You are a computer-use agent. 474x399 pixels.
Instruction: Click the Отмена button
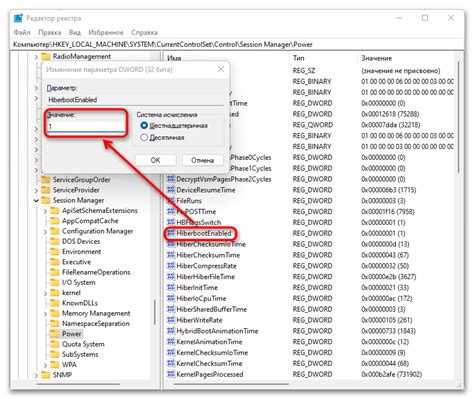tap(203, 160)
